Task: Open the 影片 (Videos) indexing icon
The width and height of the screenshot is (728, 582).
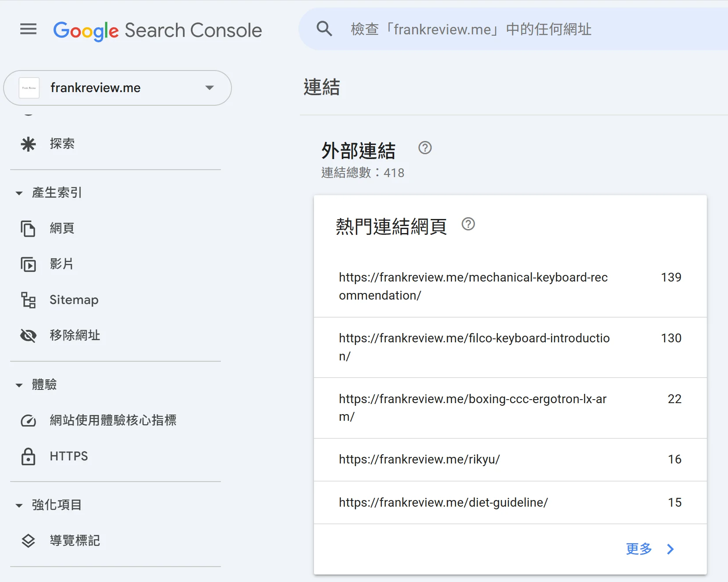Action: pos(28,264)
